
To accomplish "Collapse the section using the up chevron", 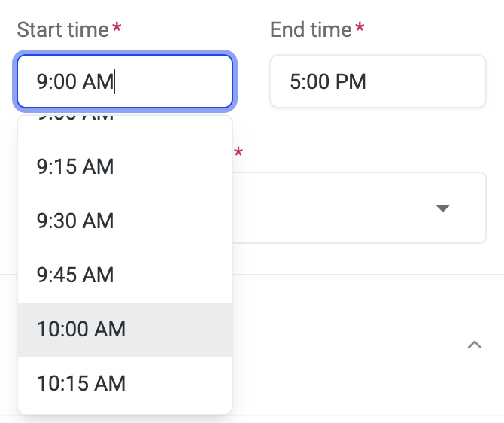I will point(474,345).
